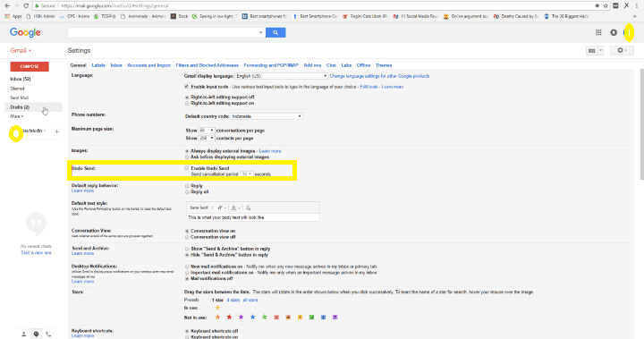Open Inbox (52) folder

click(21, 79)
